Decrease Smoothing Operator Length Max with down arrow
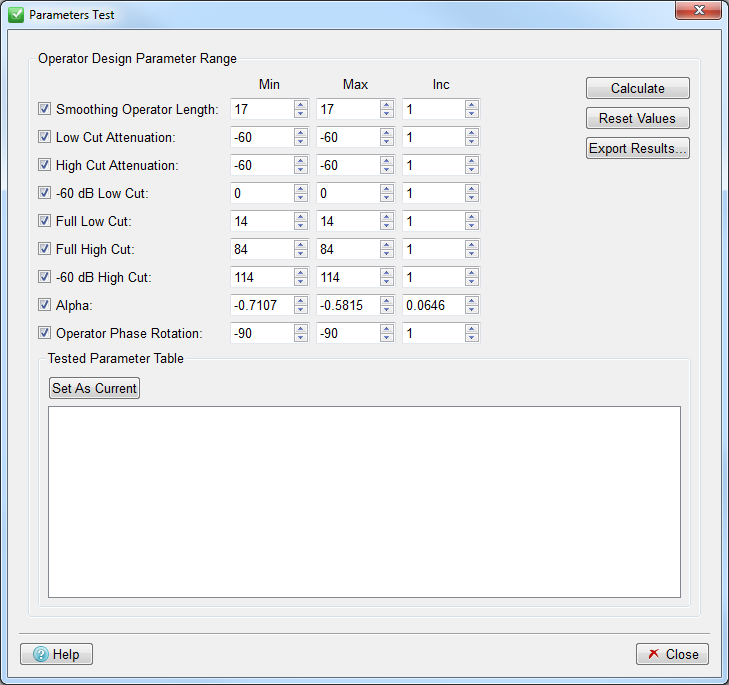The height and width of the screenshot is (685, 729). pos(387,114)
